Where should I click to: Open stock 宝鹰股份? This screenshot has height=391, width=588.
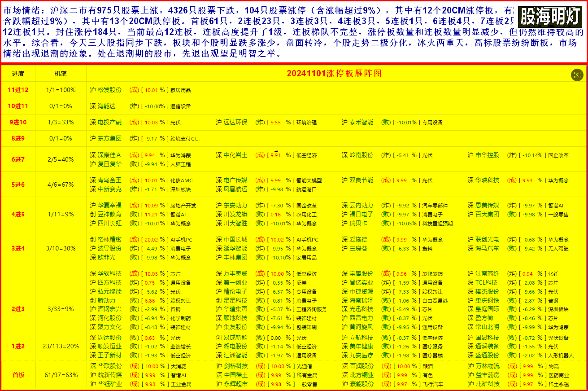tap(361, 273)
